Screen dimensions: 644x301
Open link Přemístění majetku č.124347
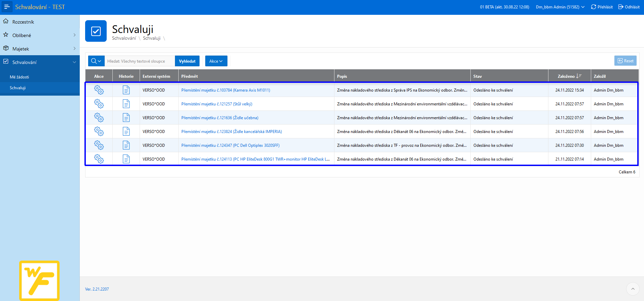click(230, 145)
